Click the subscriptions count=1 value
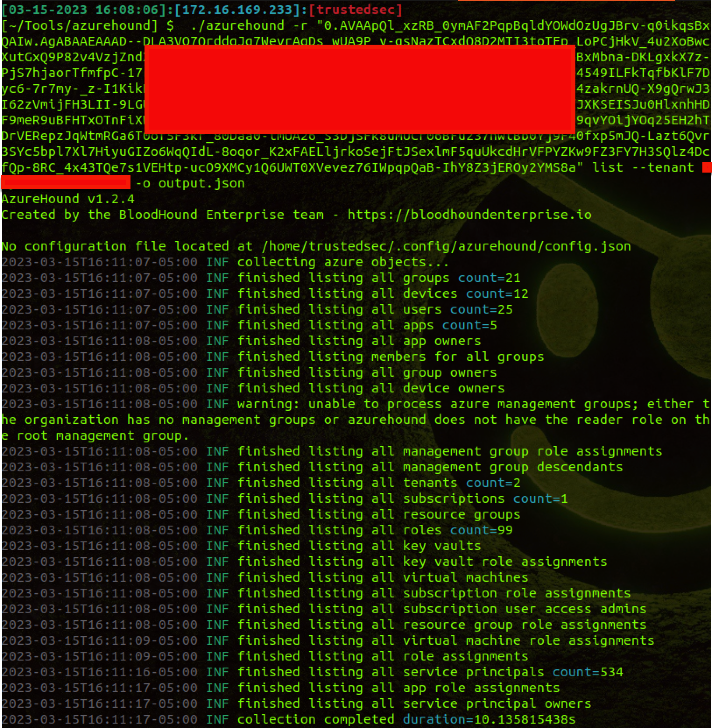Image resolution: width=712 pixels, height=728 pixels. [x=540, y=498]
